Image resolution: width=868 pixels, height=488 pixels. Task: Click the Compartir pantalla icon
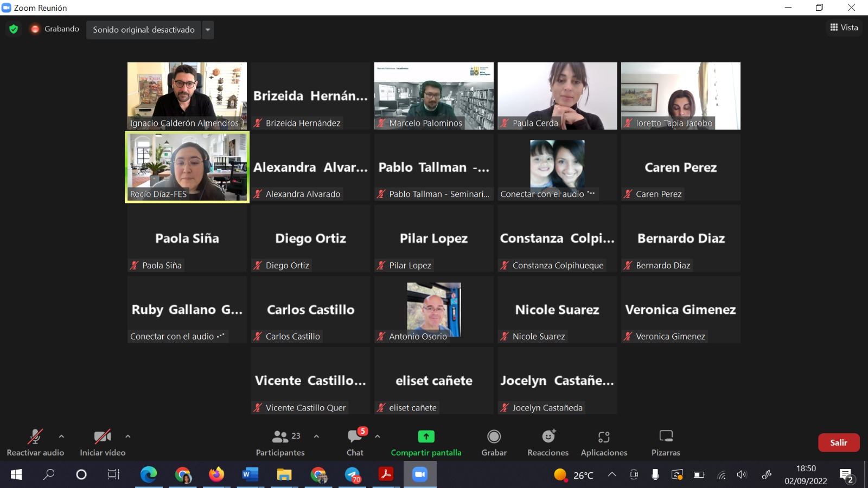[x=426, y=436]
